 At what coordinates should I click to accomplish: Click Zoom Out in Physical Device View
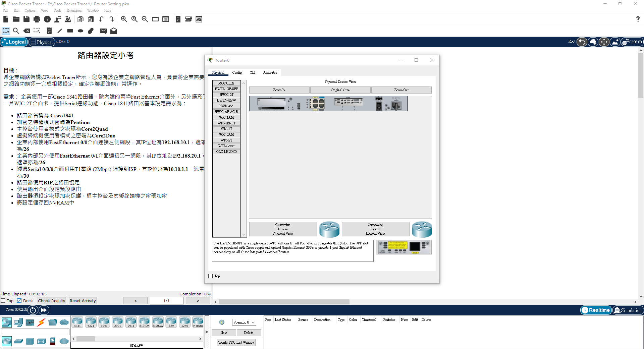[x=401, y=90]
